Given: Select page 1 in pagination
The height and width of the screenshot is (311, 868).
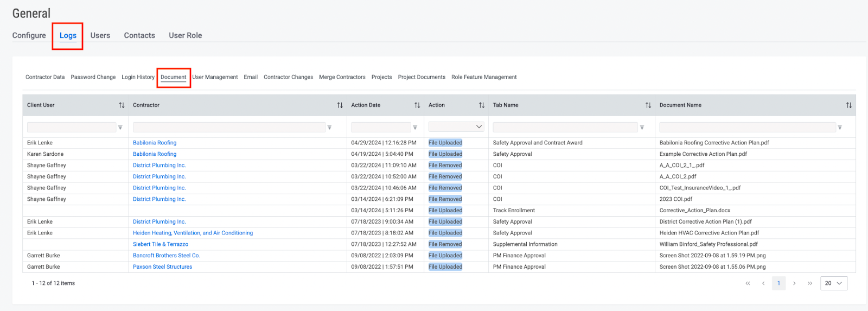Looking at the screenshot, I should [778, 283].
